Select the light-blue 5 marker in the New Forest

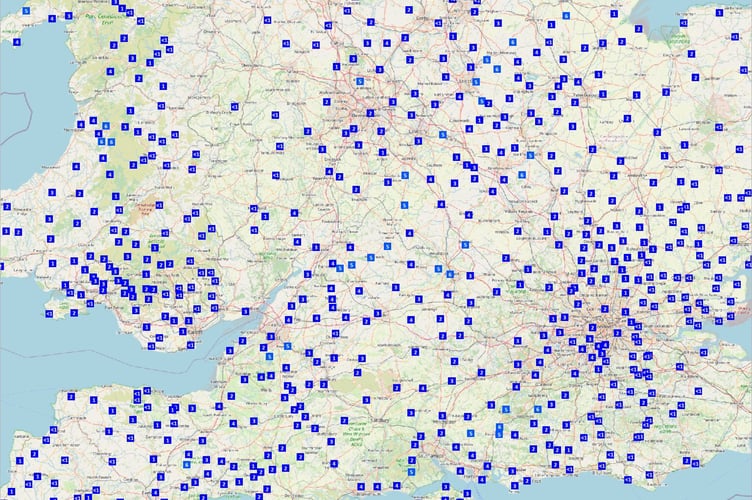point(411,472)
